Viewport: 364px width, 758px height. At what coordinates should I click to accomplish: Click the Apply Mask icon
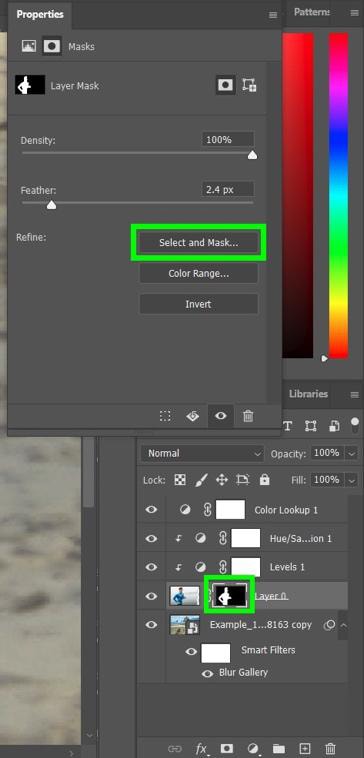193,416
